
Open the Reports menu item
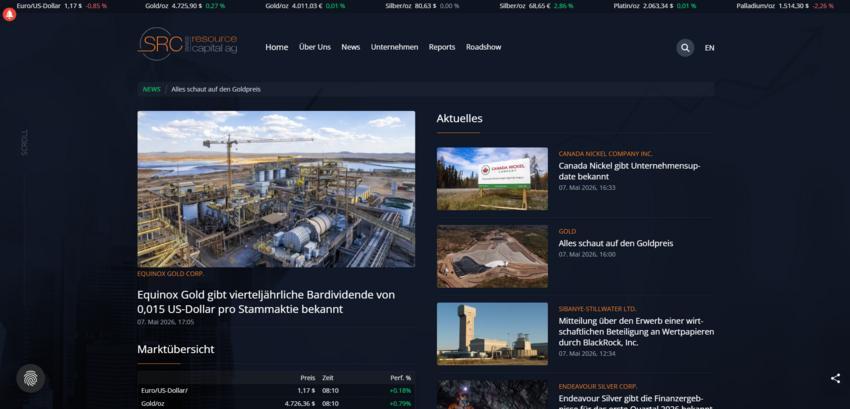tap(442, 47)
